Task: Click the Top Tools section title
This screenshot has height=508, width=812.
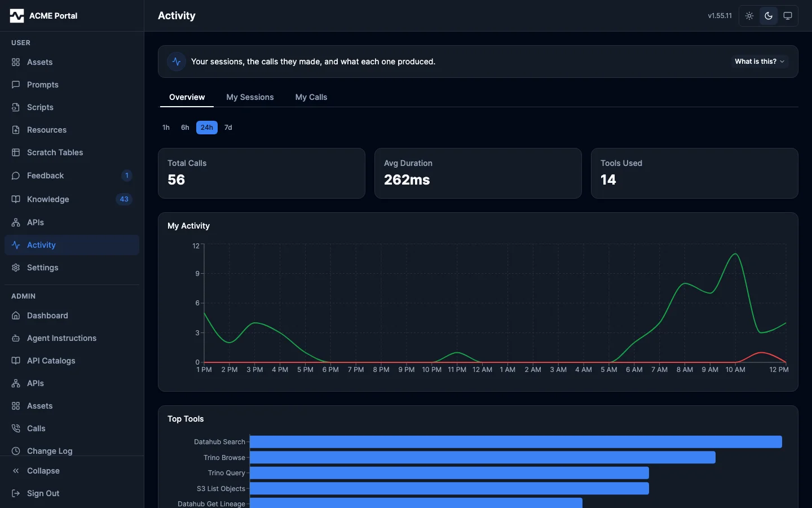Action: point(186,419)
